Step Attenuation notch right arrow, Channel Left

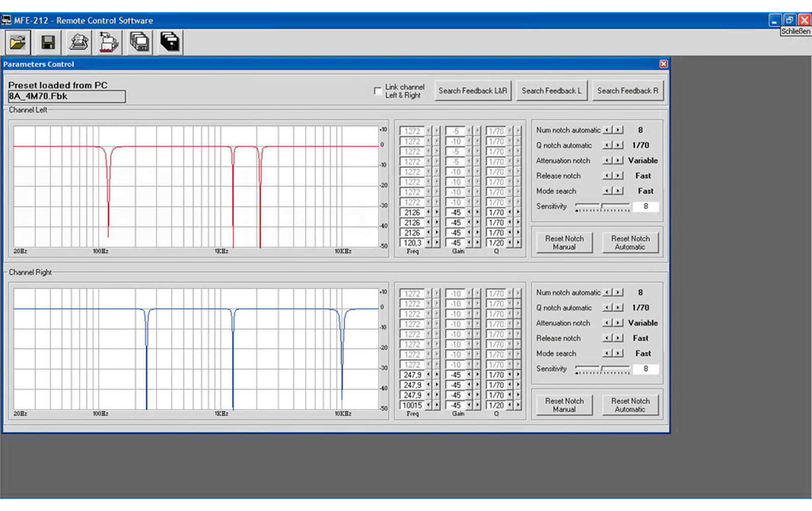[x=618, y=160]
